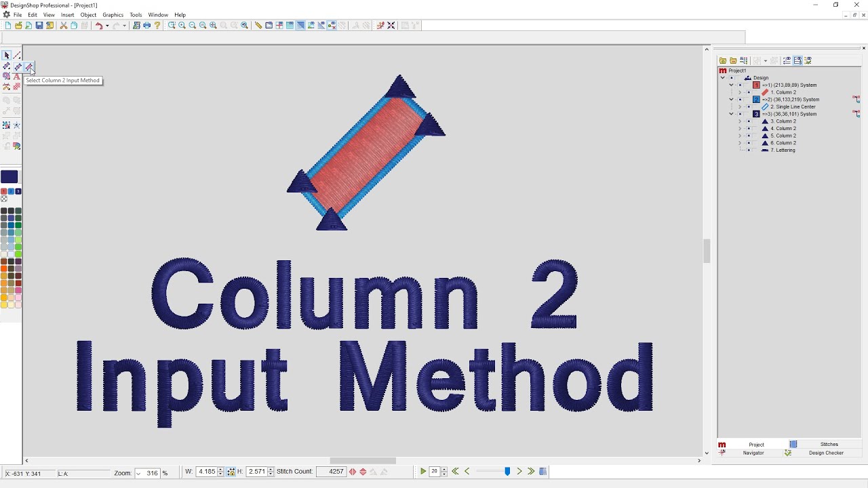Click the Print icon in toolbar

pos(146,25)
